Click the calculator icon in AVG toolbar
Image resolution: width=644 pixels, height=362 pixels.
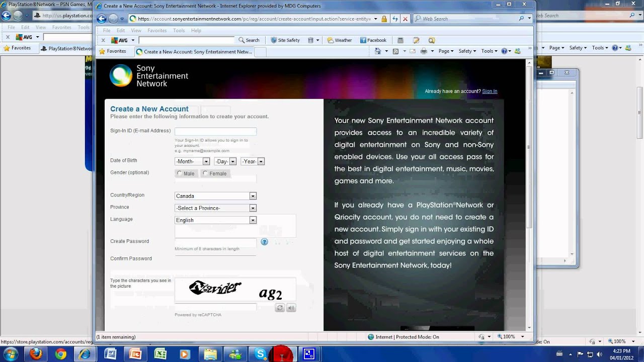click(x=400, y=40)
